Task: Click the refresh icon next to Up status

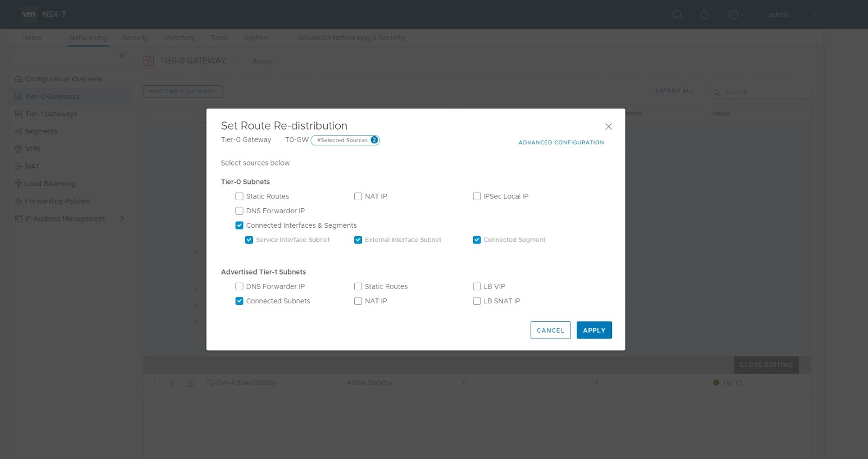Action: tap(739, 383)
